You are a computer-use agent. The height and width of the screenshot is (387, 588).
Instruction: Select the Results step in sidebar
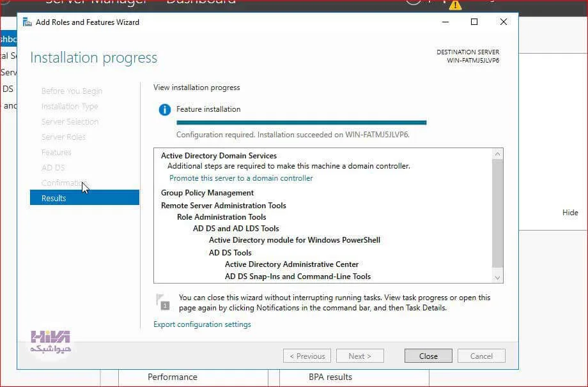coord(84,198)
